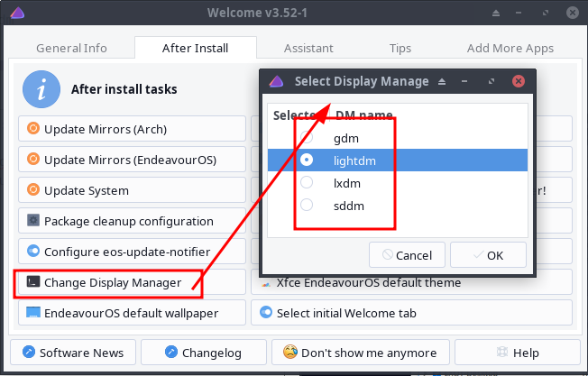
Task: Open the Changelog
Action: [x=204, y=353]
